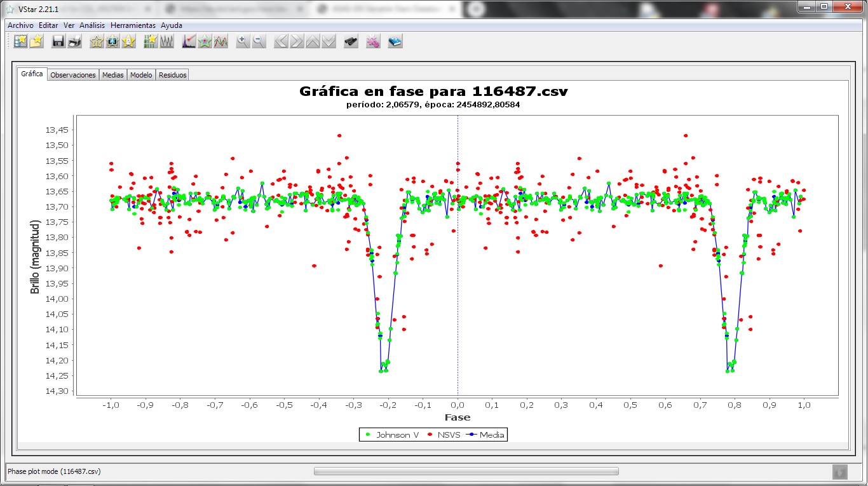
Task: Click the zoom out magnifier icon
Action: [259, 42]
